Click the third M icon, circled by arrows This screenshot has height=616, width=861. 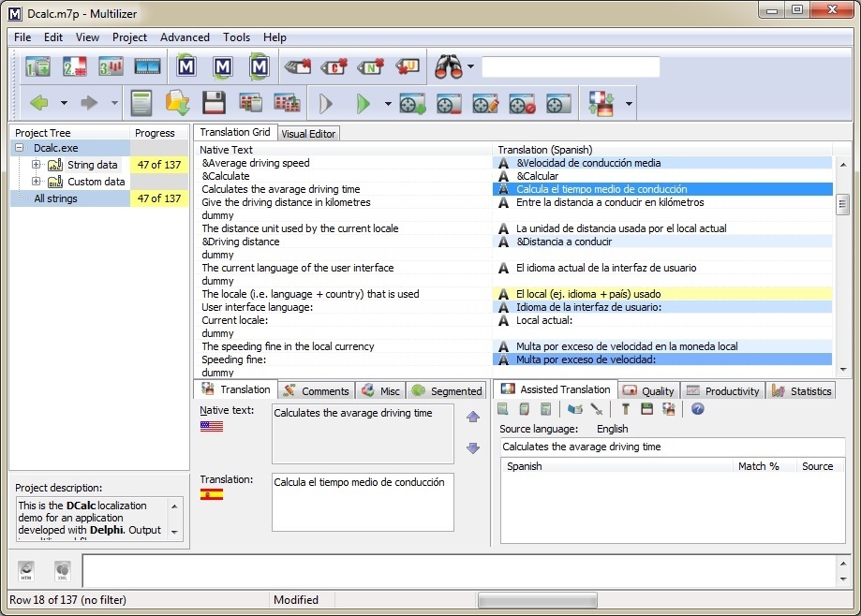coord(260,66)
